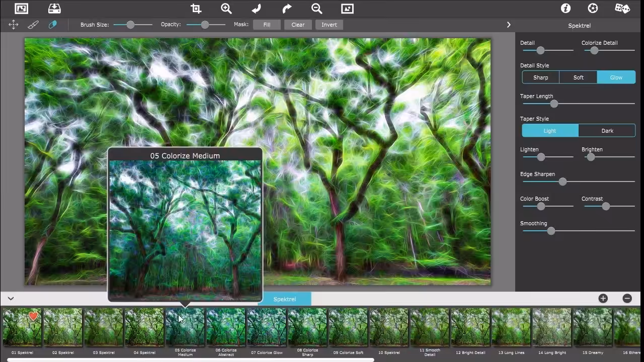Collapse the presets strip with the chevron
The width and height of the screenshot is (644, 362).
11,299
